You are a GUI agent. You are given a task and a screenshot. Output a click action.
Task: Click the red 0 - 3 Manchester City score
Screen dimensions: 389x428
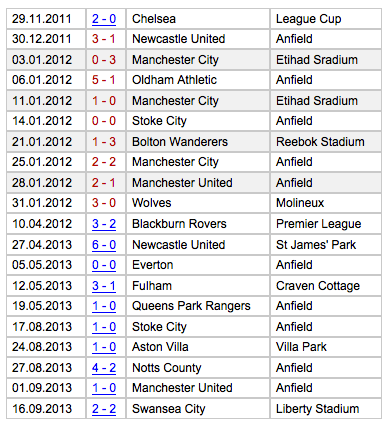click(104, 60)
